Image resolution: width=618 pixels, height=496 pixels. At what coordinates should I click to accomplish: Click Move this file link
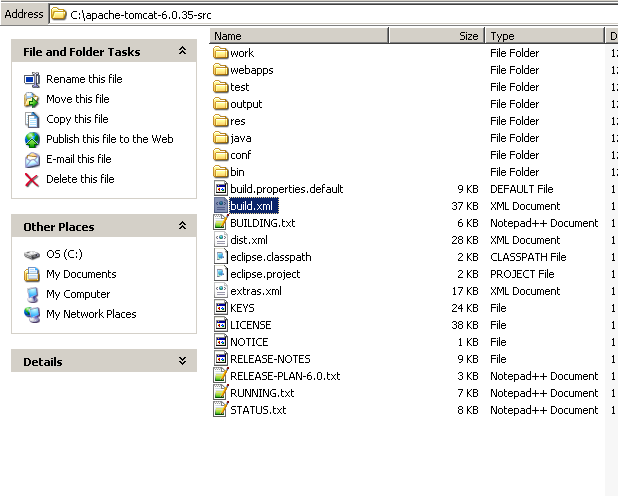coord(78,99)
